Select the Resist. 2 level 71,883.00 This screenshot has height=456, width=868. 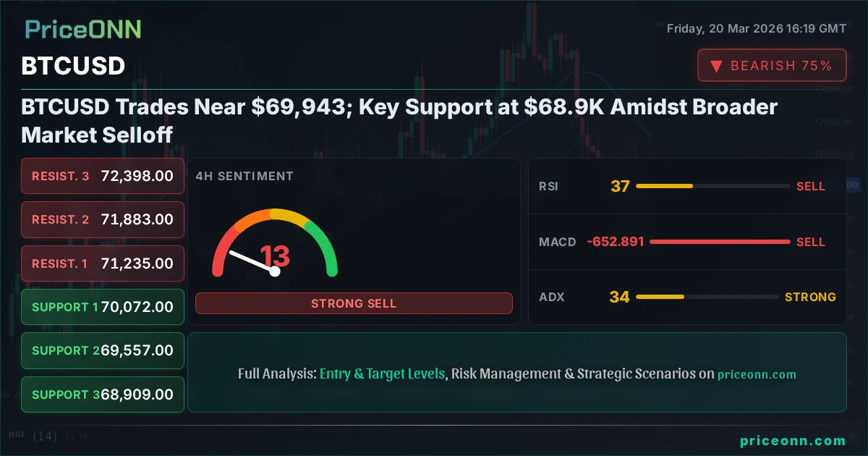coord(103,219)
